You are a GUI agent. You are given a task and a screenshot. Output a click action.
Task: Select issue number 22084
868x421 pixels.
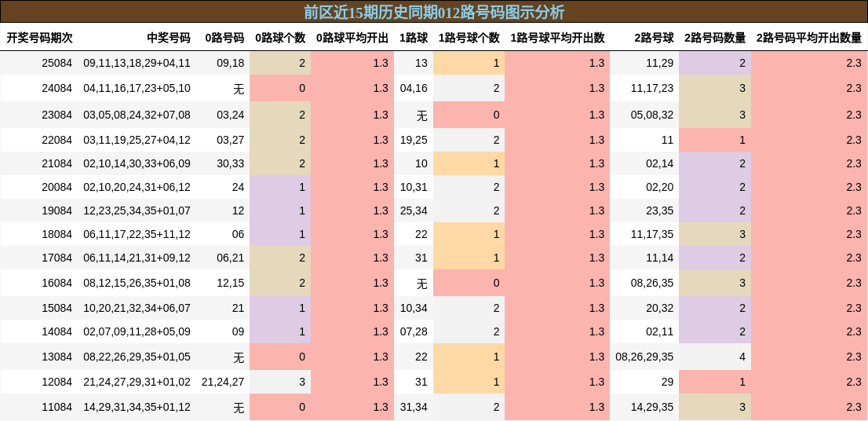[57, 140]
